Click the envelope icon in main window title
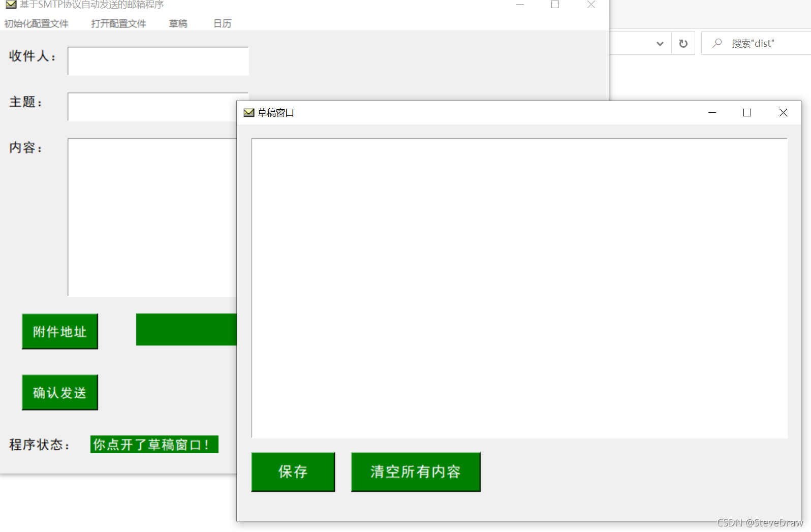Screen dimensions: 811x532 [11, 5]
